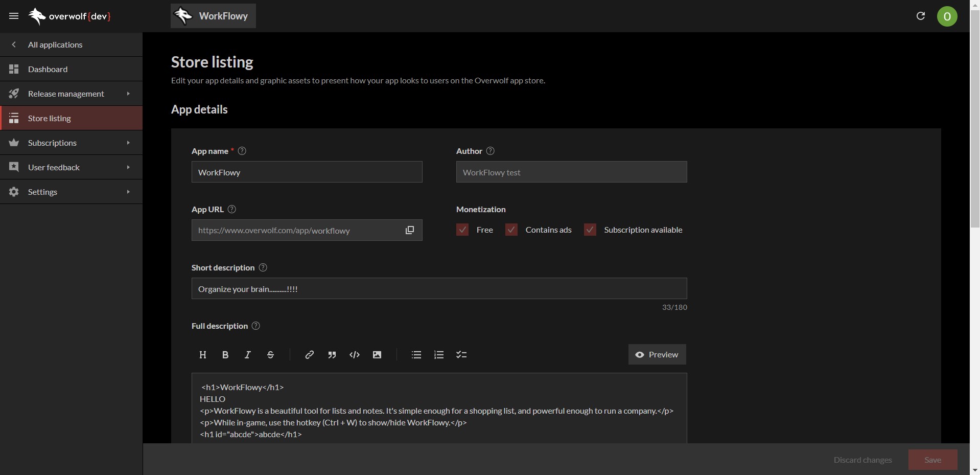Image resolution: width=980 pixels, height=475 pixels.
Task: Copy the App URL to clipboard
Action: tap(410, 230)
